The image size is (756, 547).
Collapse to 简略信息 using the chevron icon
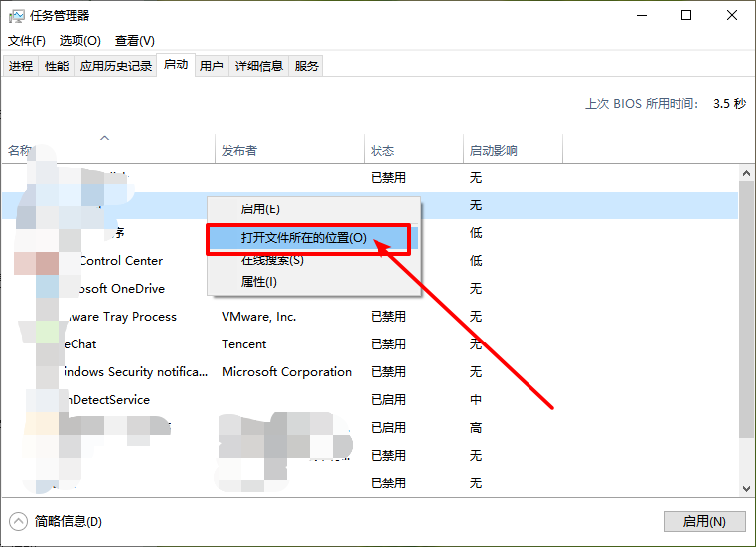coord(18,521)
